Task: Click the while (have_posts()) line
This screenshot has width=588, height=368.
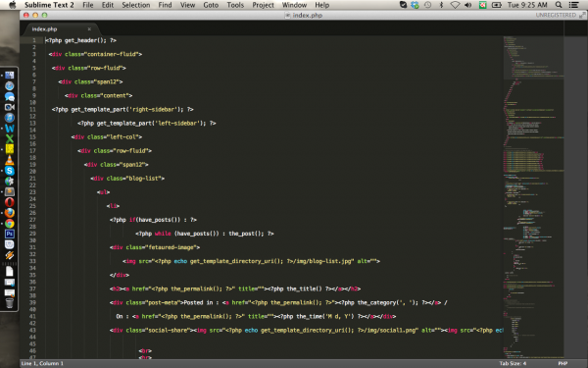Action: click(205, 234)
